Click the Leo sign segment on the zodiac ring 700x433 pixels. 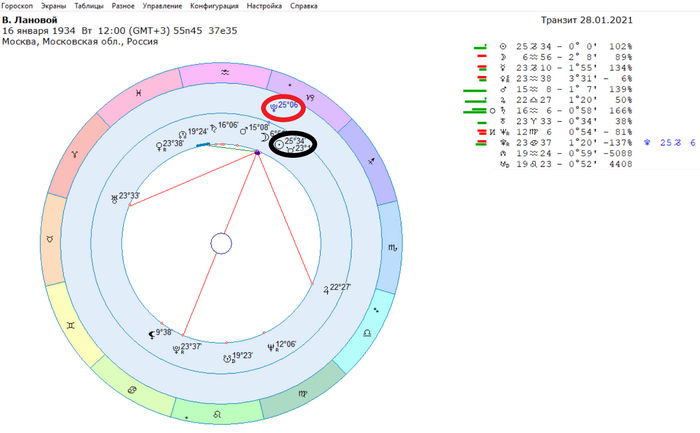[217, 414]
